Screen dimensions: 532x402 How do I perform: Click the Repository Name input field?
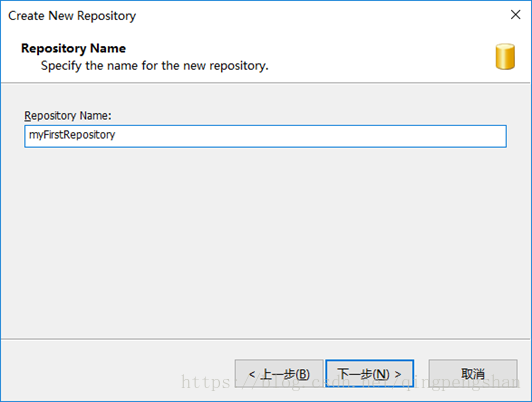coord(265,136)
